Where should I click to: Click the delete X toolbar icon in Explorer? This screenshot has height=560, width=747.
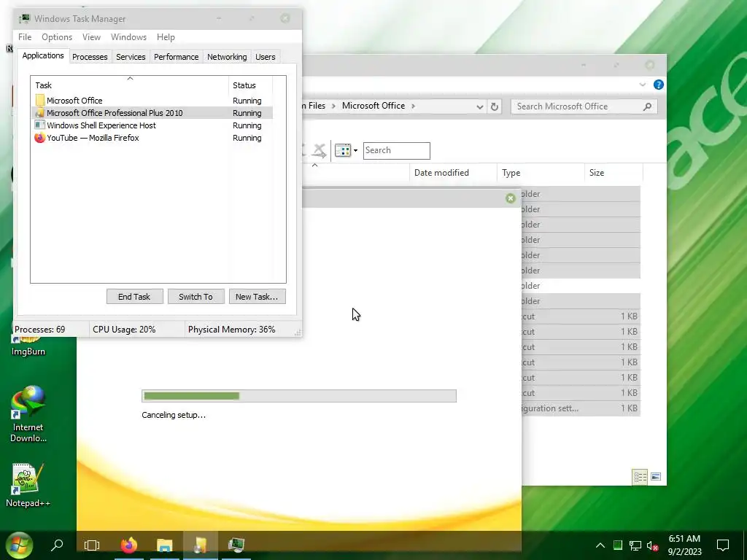pyautogui.click(x=320, y=150)
